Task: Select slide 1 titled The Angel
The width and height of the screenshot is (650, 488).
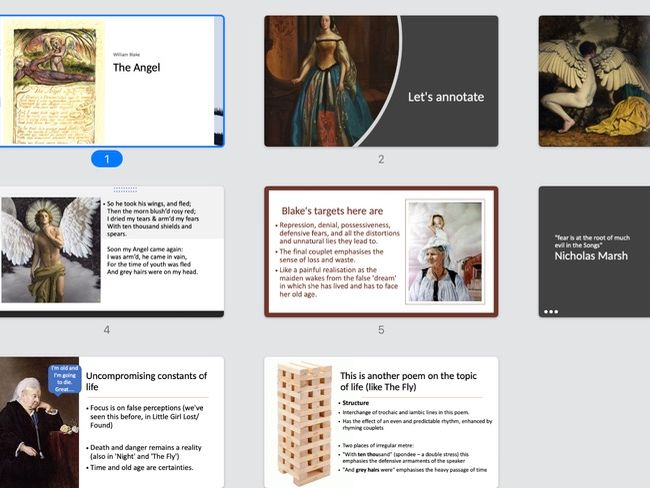Action: 112,81
